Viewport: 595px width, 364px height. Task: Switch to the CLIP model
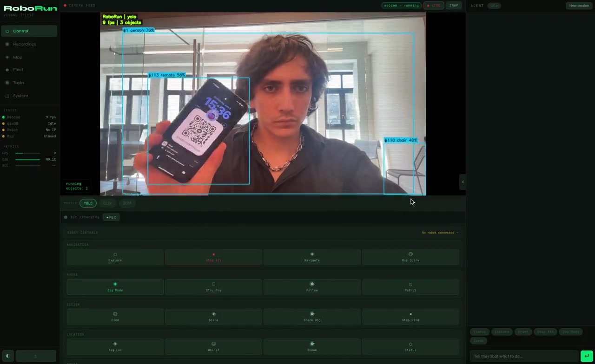[x=107, y=203]
